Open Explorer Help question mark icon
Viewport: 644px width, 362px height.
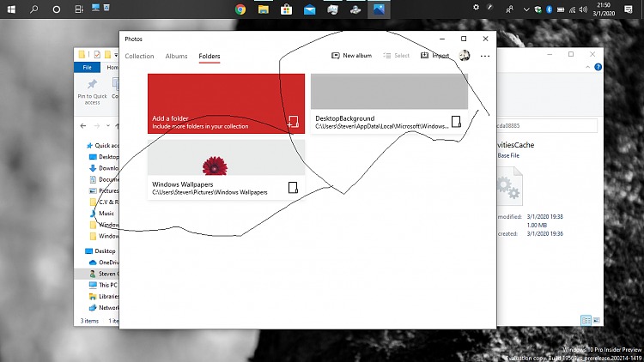pos(598,67)
